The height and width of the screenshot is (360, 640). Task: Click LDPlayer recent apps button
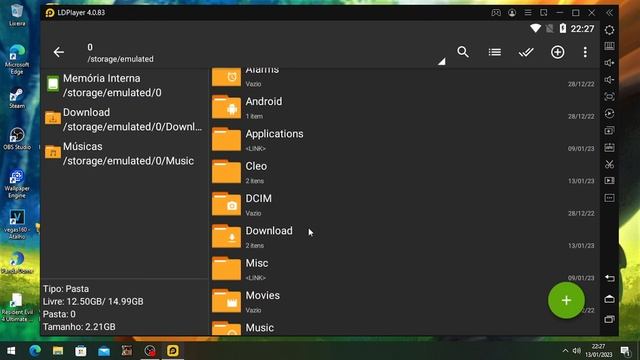click(609, 319)
